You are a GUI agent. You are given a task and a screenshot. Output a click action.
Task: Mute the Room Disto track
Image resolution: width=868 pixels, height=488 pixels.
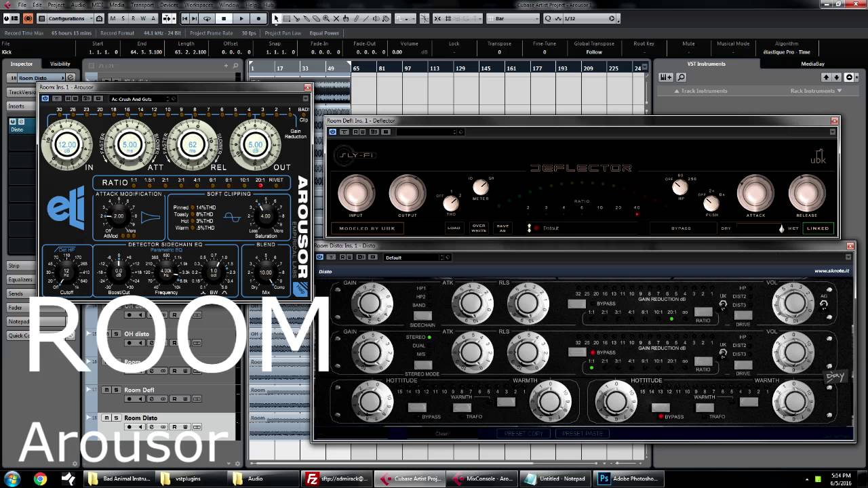[106, 418]
